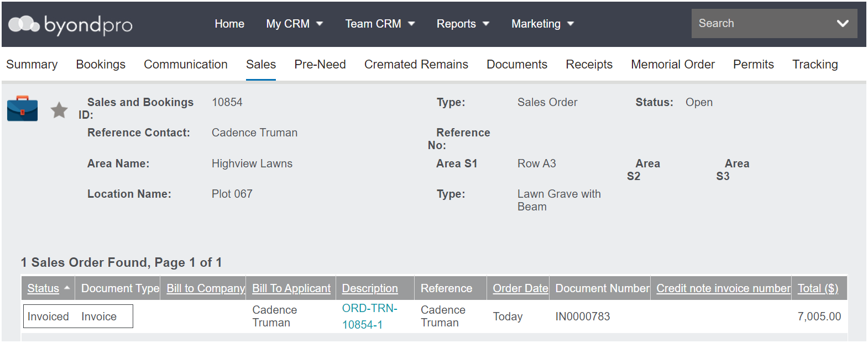Viewport: 868px width, 343px height.
Task: Sort table by Status column
Action: (43, 288)
